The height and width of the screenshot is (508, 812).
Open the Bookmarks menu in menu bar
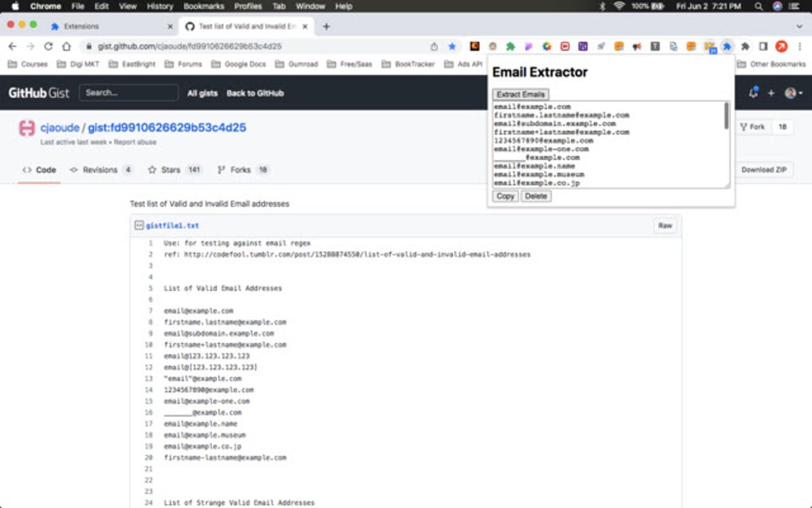pos(204,6)
